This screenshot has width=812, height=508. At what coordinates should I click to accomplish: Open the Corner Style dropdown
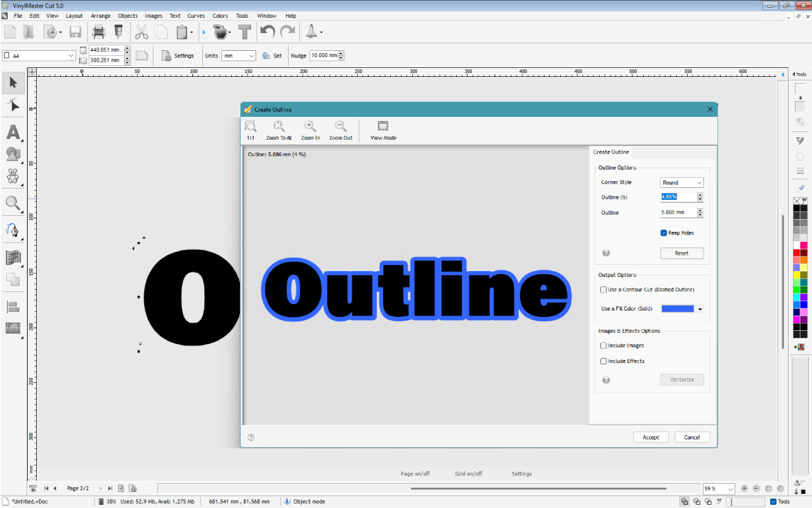pos(682,182)
